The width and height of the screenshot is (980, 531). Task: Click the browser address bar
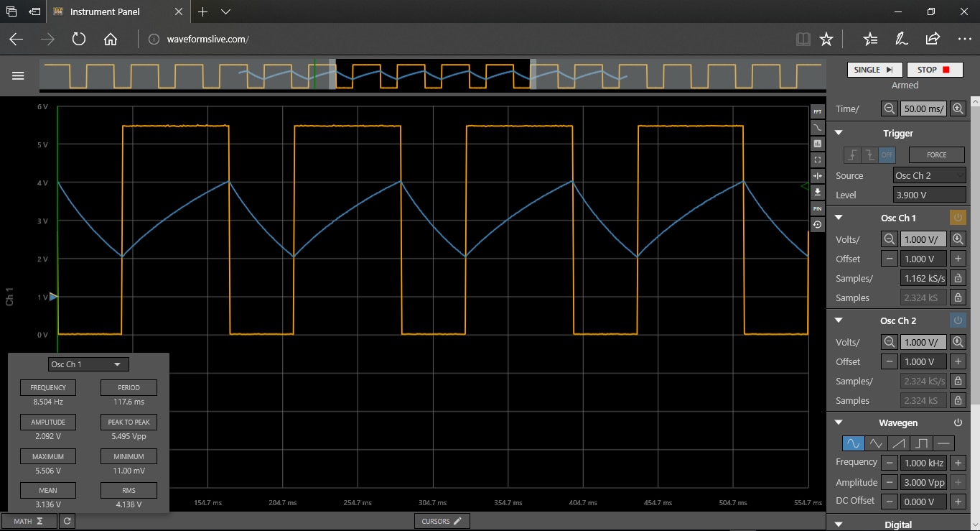[467, 40]
